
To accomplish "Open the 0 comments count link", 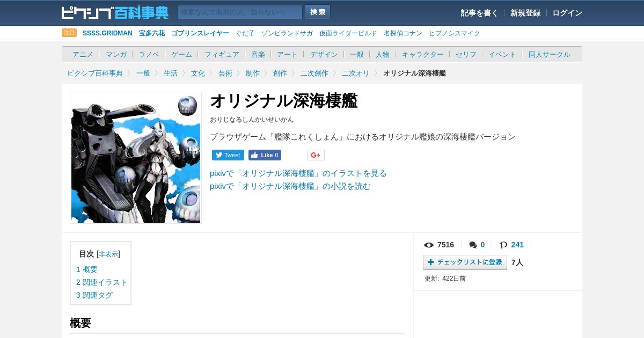I will 482,245.
